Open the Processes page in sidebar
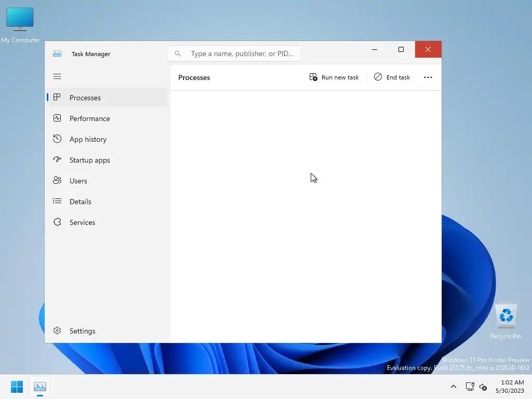Viewport: 532px width, 399px height. click(107, 97)
